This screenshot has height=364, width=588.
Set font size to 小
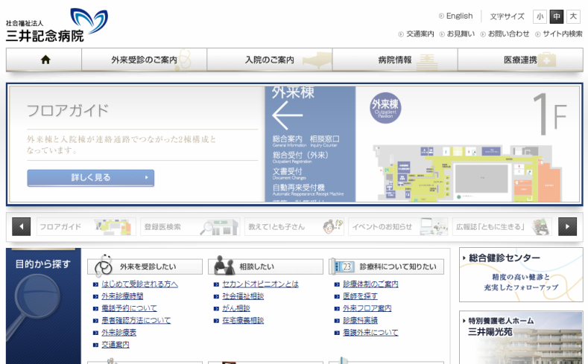point(540,16)
